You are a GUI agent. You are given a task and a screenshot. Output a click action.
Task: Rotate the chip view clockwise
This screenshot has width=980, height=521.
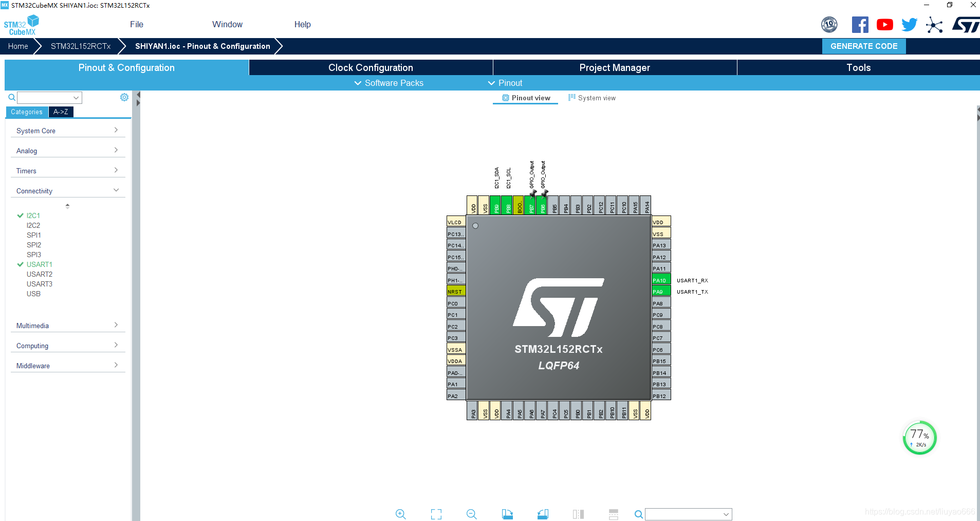pos(507,514)
